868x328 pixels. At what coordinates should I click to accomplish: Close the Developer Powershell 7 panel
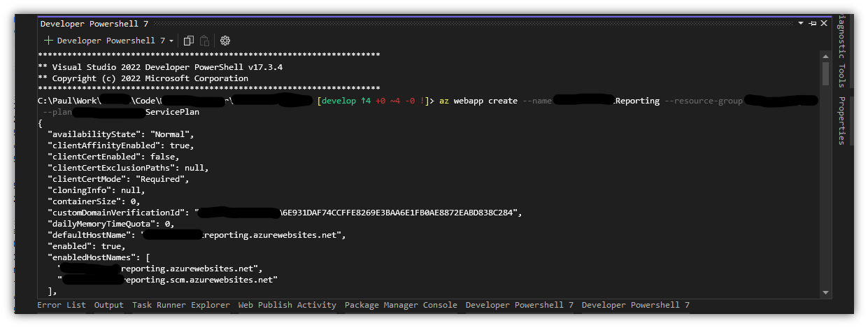pos(823,23)
